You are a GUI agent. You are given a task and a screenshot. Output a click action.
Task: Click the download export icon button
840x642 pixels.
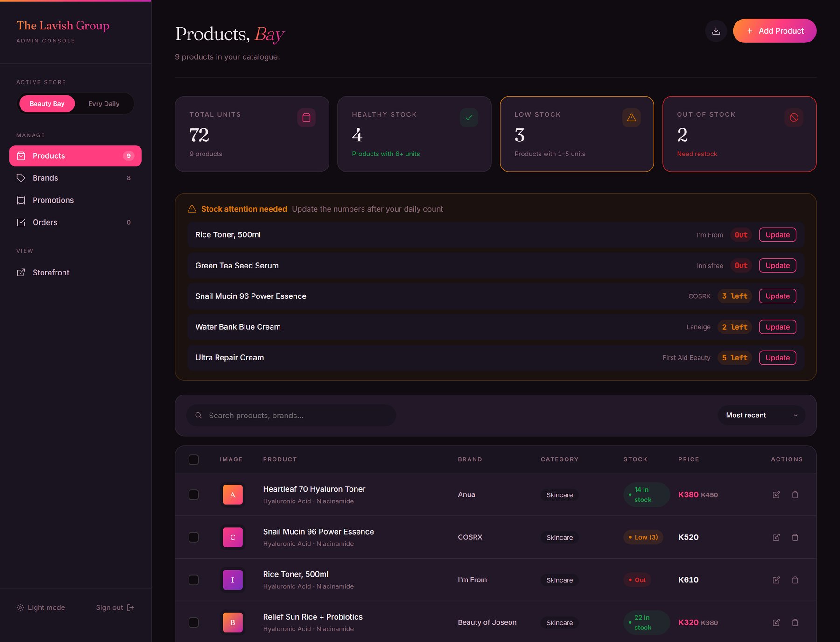point(716,31)
